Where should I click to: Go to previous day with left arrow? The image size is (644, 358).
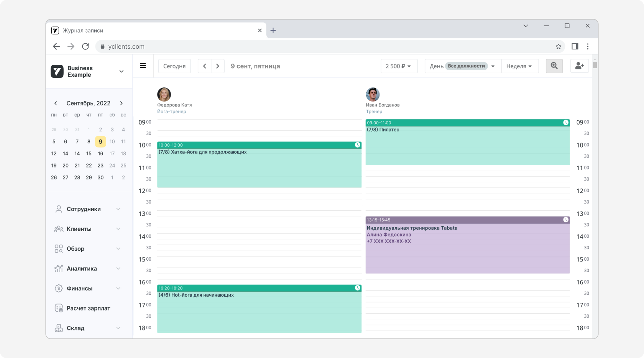(x=205, y=66)
